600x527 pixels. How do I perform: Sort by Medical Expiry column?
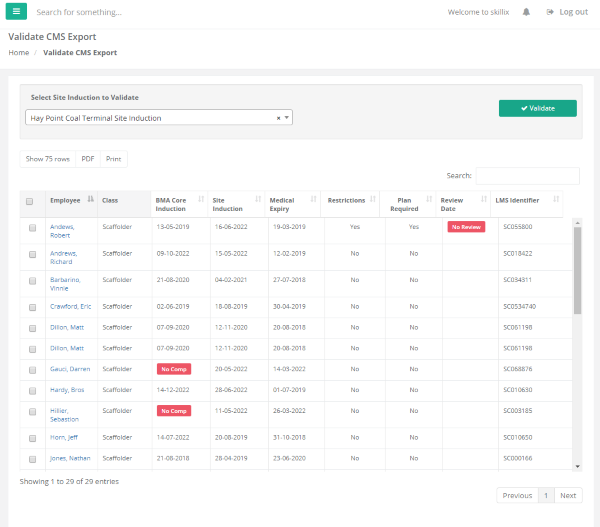pyautogui.click(x=293, y=204)
